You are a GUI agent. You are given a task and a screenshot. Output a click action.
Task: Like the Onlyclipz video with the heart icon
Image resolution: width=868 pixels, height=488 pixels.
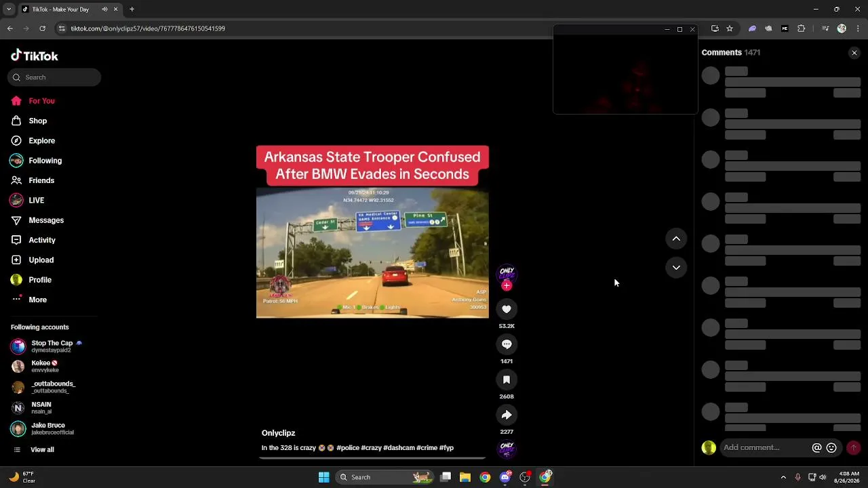pyautogui.click(x=507, y=309)
